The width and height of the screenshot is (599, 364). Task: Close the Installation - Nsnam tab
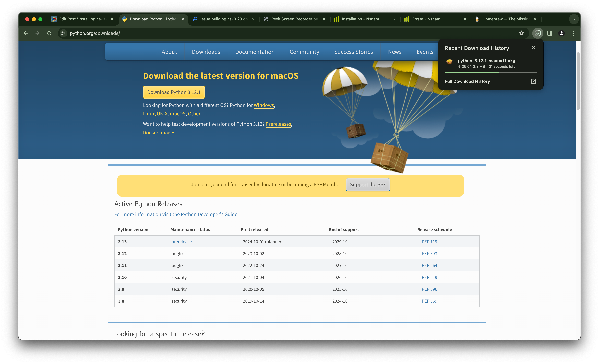coord(395,19)
